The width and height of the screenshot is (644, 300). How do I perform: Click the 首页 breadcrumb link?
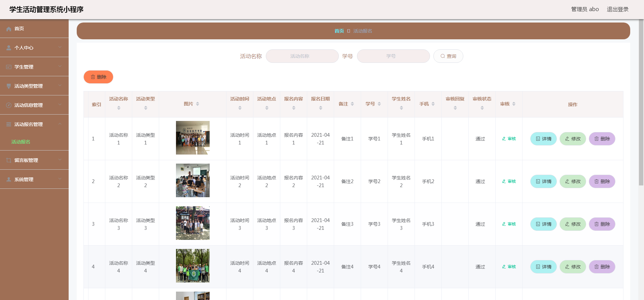pyautogui.click(x=339, y=31)
